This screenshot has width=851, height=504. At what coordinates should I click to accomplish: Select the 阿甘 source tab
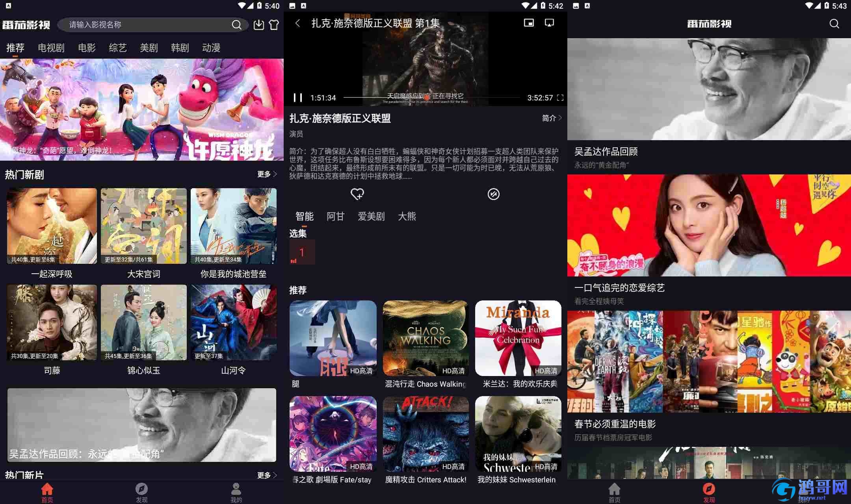pos(335,216)
